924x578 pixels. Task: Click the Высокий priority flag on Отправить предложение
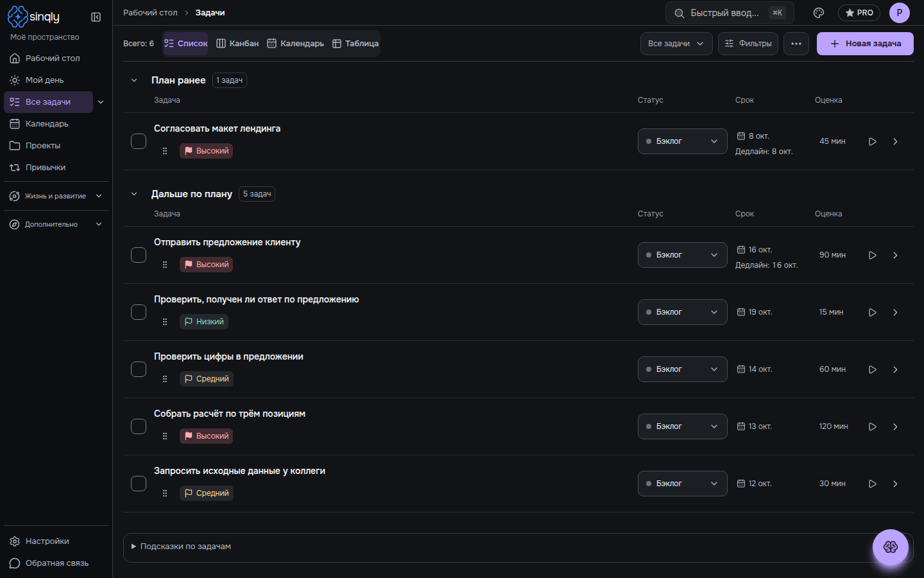206,265
